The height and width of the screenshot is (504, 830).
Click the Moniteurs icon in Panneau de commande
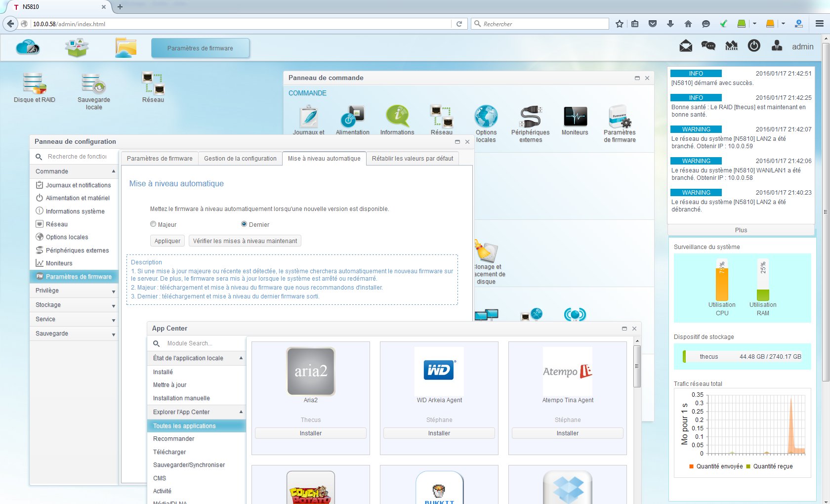pyautogui.click(x=575, y=117)
